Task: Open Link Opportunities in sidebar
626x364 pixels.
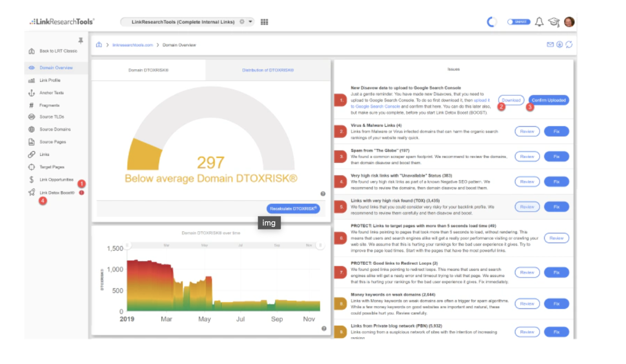Action: pyautogui.click(x=56, y=180)
